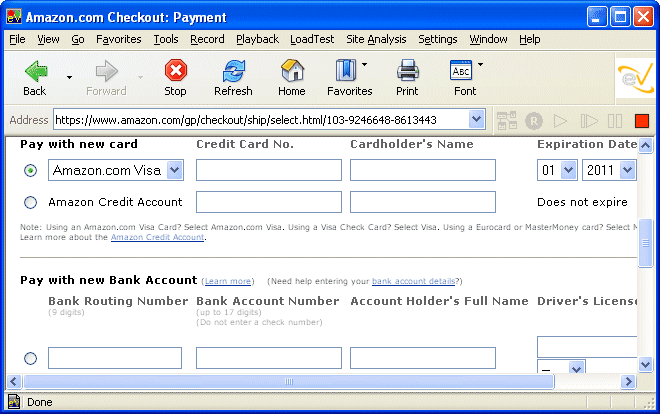Screen dimensions: 660x414
Task: Select the Pay with new card radio button
Action: click(x=30, y=170)
